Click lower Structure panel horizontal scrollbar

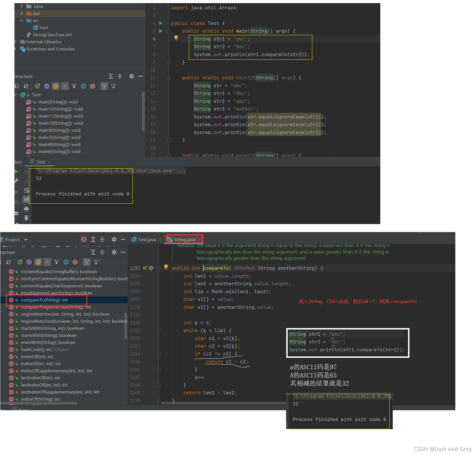39,403
